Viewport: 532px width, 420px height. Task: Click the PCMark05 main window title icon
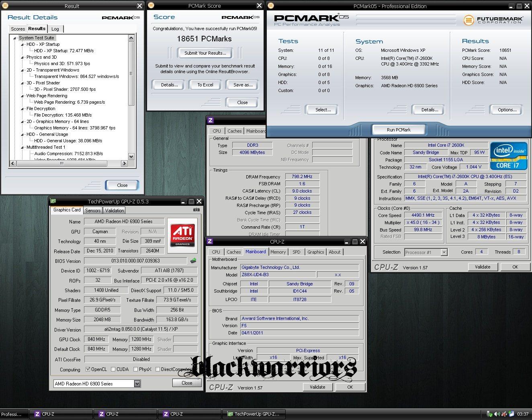tap(271, 6)
